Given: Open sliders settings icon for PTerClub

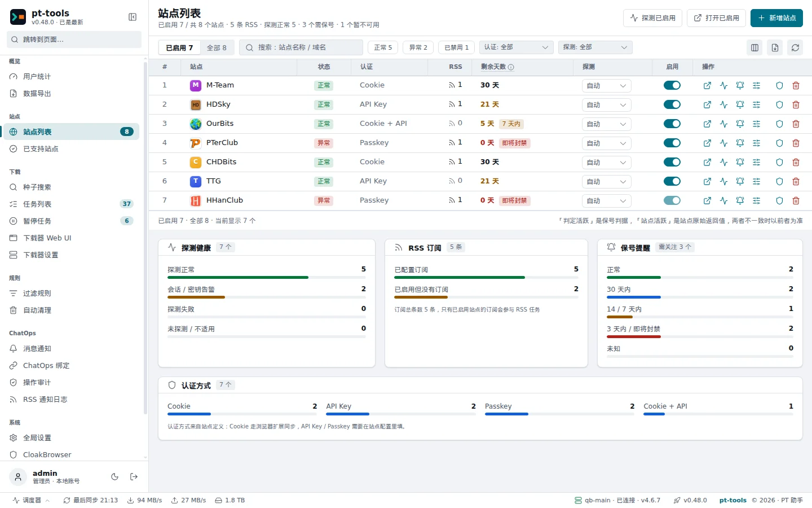Looking at the screenshot, I should pyautogui.click(x=756, y=143).
